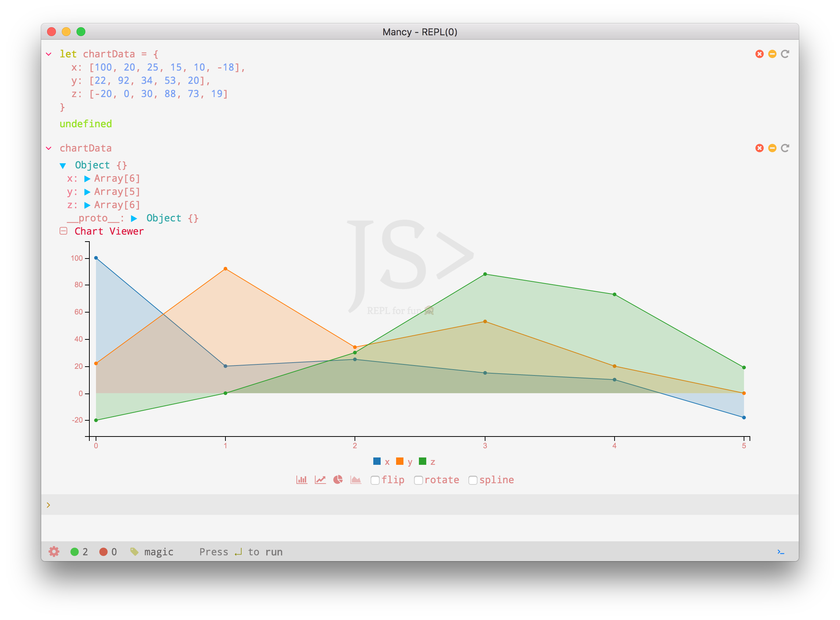This screenshot has width=840, height=620.
Task: Enable the flip checkbox
Action: [375, 480]
